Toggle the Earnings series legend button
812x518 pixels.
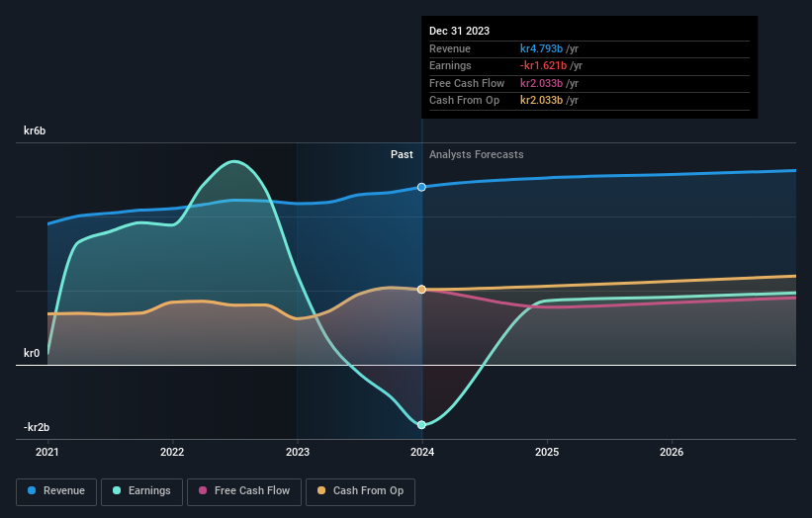[141, 491]
